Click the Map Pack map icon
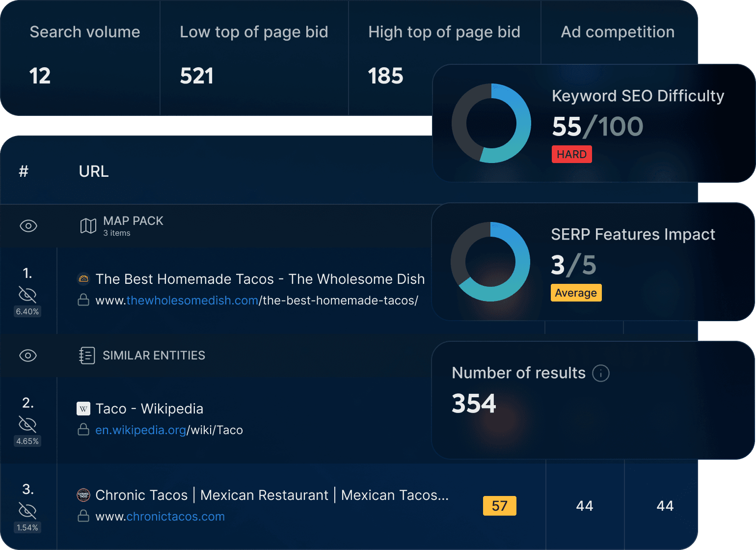The height and width of the screenshot is (550, 756). pos(87,226)
